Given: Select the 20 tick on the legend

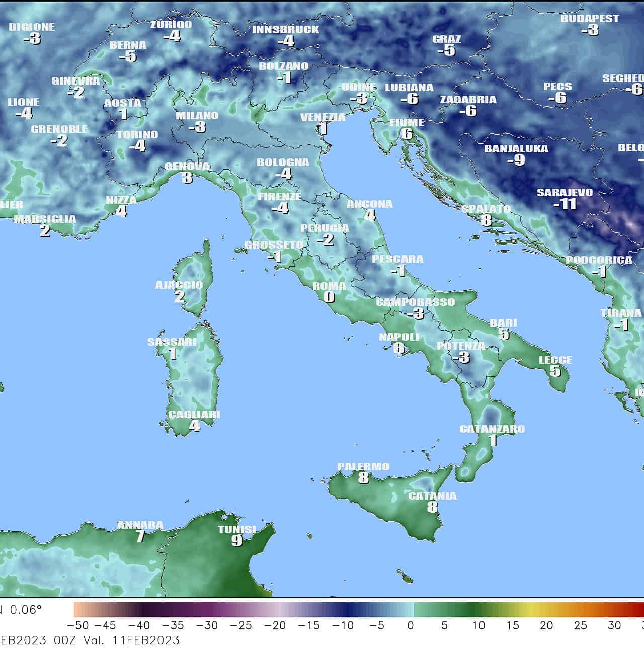Looking at the screenshot, I should point(546,625).
